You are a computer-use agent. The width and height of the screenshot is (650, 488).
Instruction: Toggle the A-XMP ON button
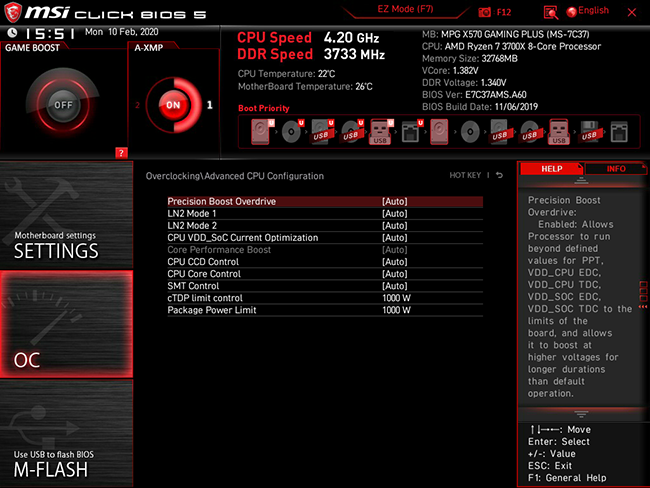tap(173, 105)
